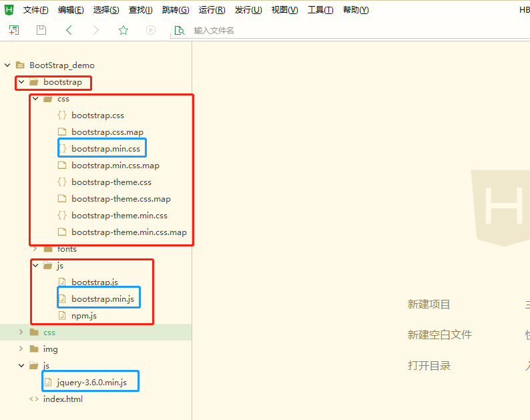
Task: Open the 运行(R) menu
Action: point(212,10)
